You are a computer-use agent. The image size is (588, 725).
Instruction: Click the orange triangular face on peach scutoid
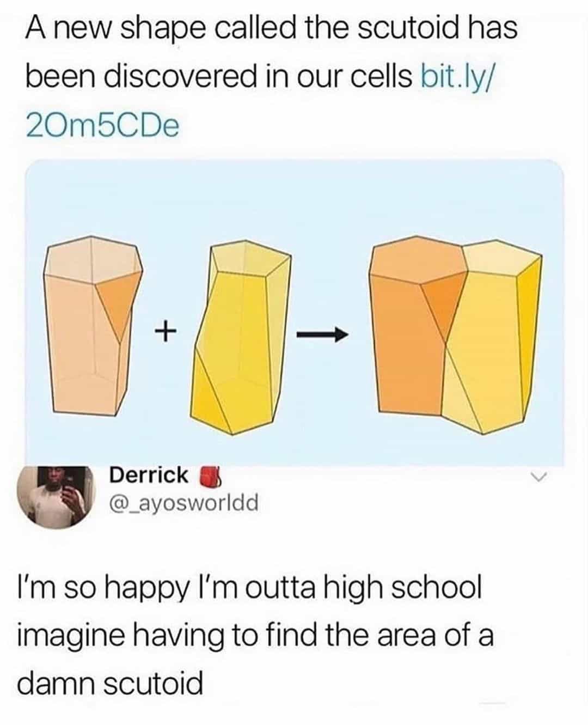coord(120,301)
